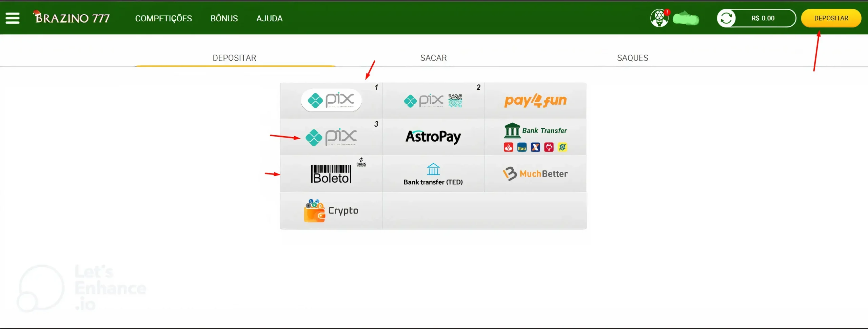The image size is (868, 329).
Task: Open the hamburger menu icon
Action: pyautogui.click(x=13, y=18)
